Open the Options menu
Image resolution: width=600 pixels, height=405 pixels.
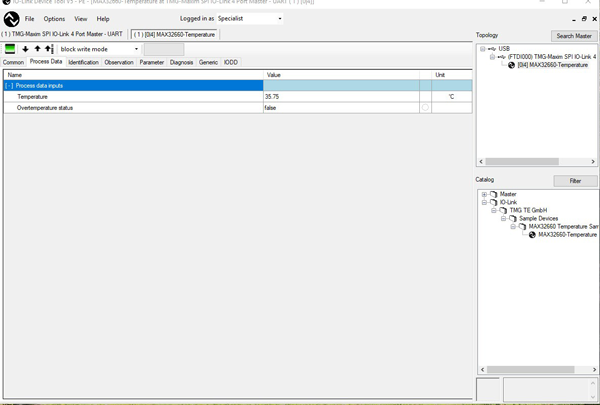tap(54, 19)
